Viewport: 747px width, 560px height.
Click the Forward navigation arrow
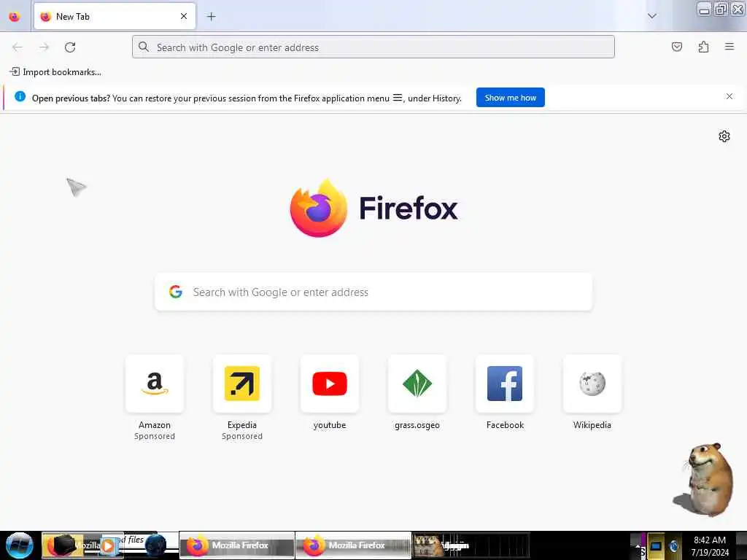coord(44,47)
